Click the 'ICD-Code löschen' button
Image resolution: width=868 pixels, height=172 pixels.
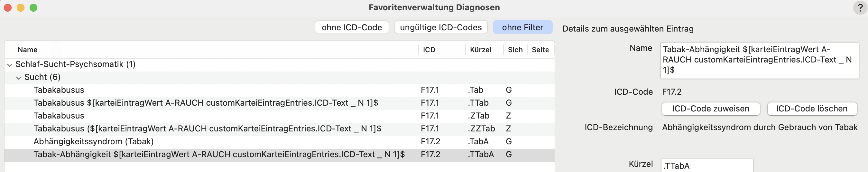tap(812, 109)
